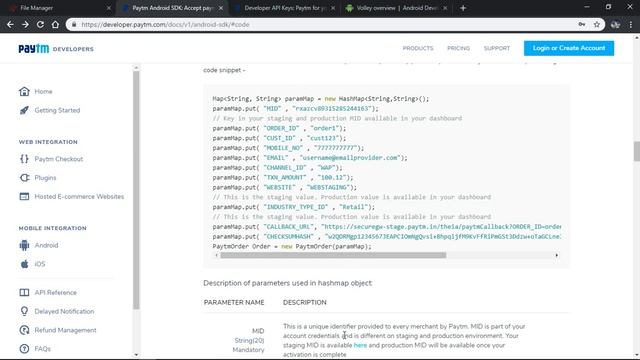Screen dimensions: 640x360
Task: Click Hosted E-commerce Websites icon
Action: coord(24,196)
